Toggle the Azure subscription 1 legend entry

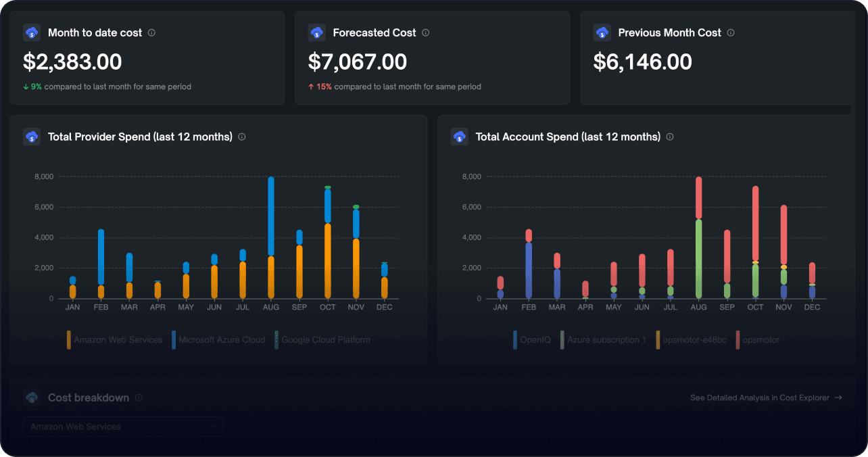tap(603, 339)
